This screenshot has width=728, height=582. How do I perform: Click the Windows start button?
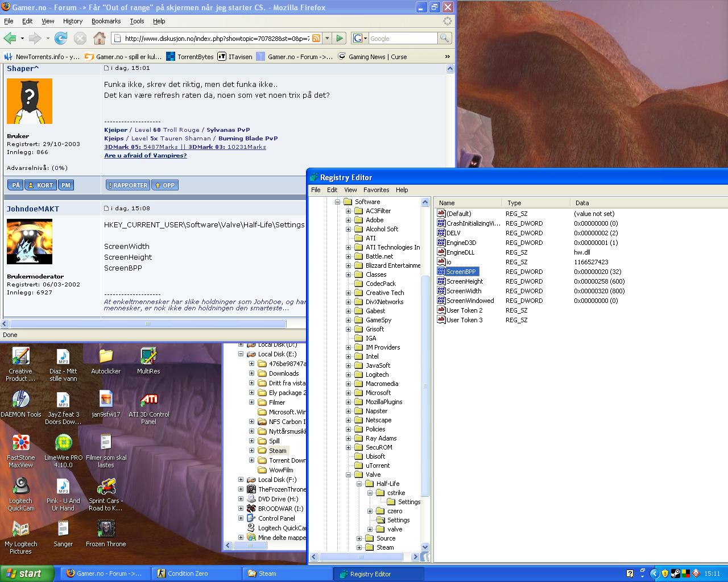point(27,573)
